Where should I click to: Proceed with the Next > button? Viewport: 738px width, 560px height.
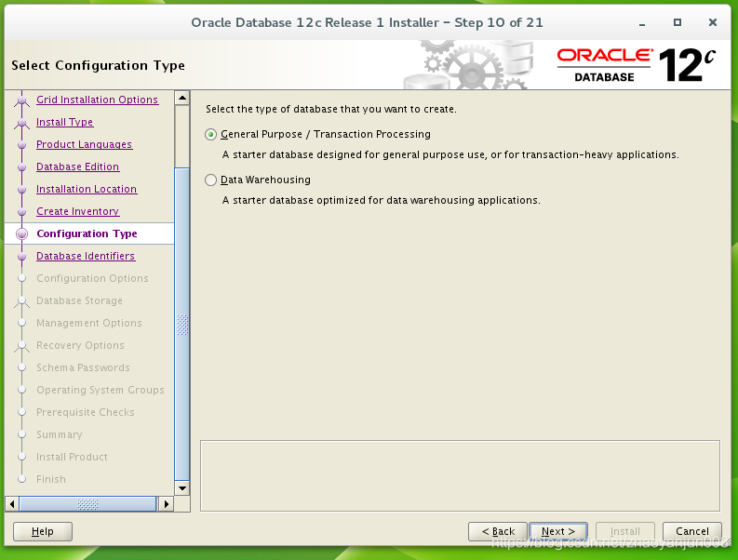558,531
